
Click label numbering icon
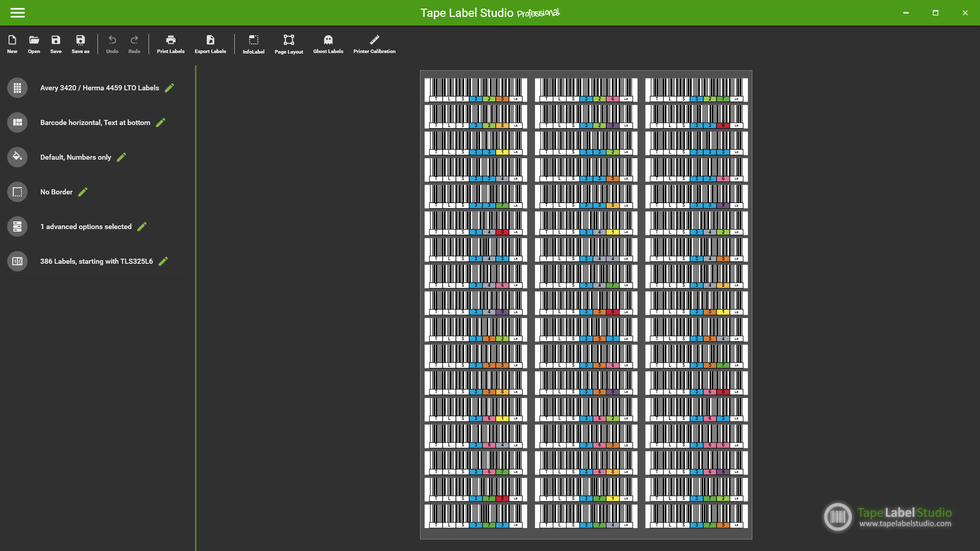click(17, 261)
